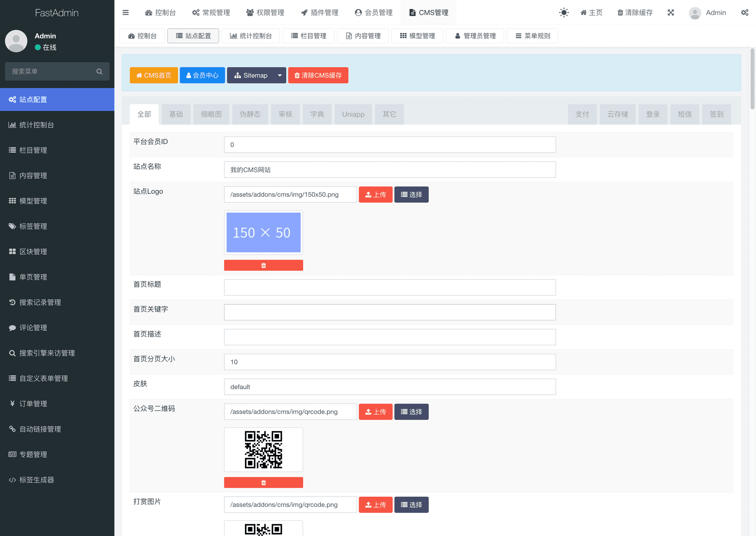Clear cache via the 清除缓存 trash icon
Screen dimensions: 756x536
634,12
